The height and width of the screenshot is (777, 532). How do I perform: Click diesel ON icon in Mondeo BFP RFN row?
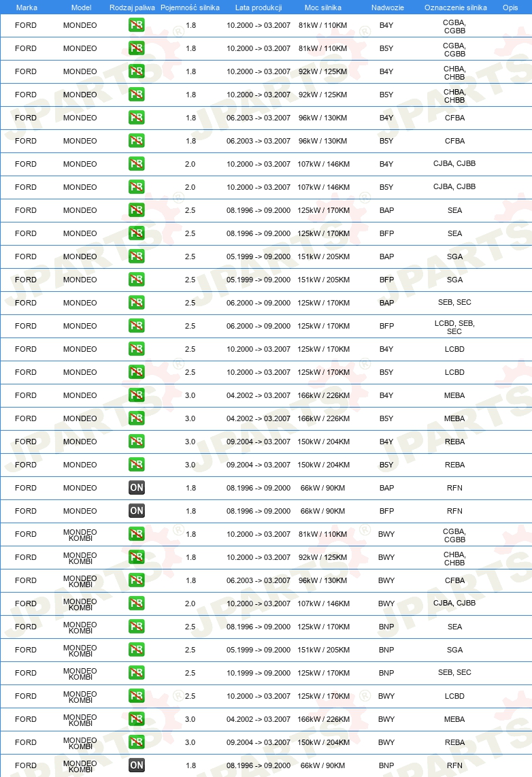coord(137,510)
